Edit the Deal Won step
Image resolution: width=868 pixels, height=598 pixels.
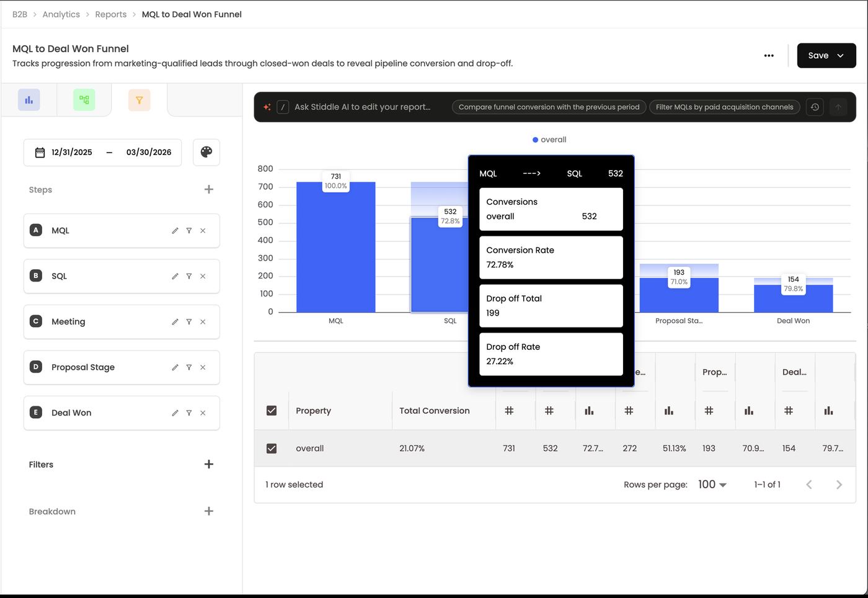pos(175,413)
